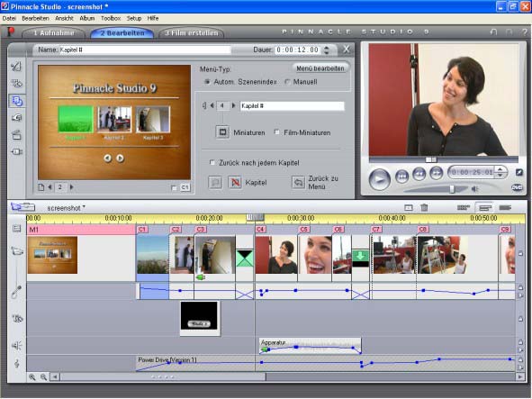The width and height of the screenshot is (532, 399).
Task: Open the Album menu
Action: point(86,18)
